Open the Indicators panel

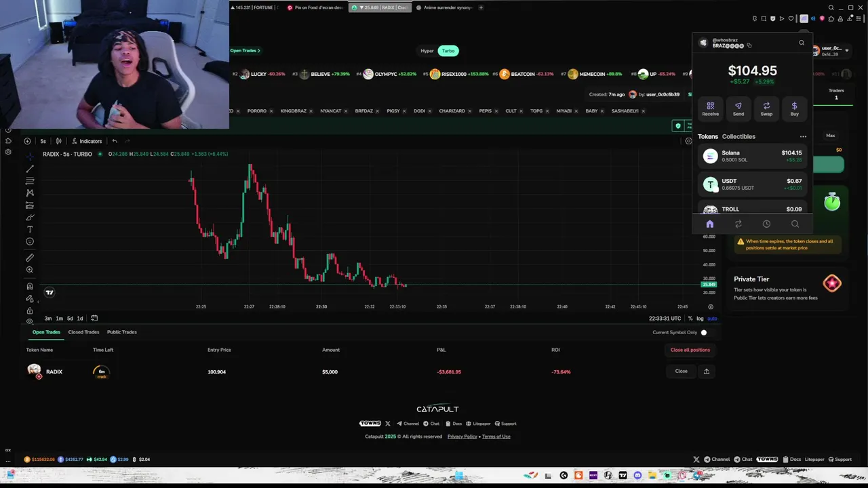point(87,141)
